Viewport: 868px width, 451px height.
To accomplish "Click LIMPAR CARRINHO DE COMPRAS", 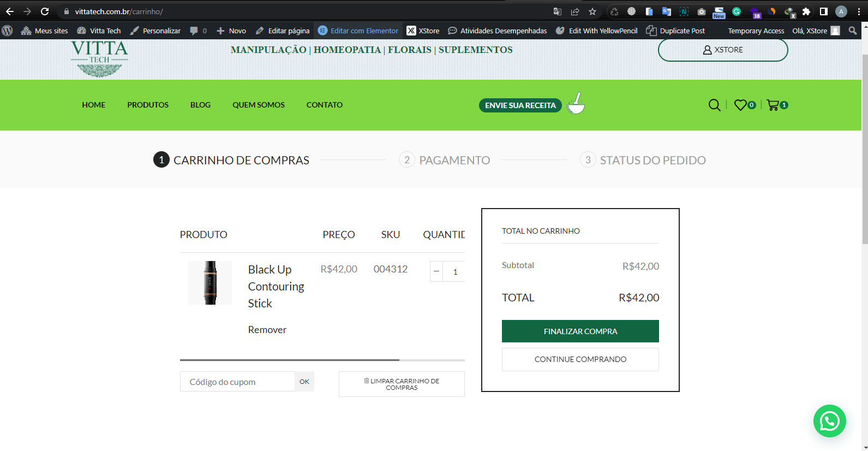I will 402,384.
